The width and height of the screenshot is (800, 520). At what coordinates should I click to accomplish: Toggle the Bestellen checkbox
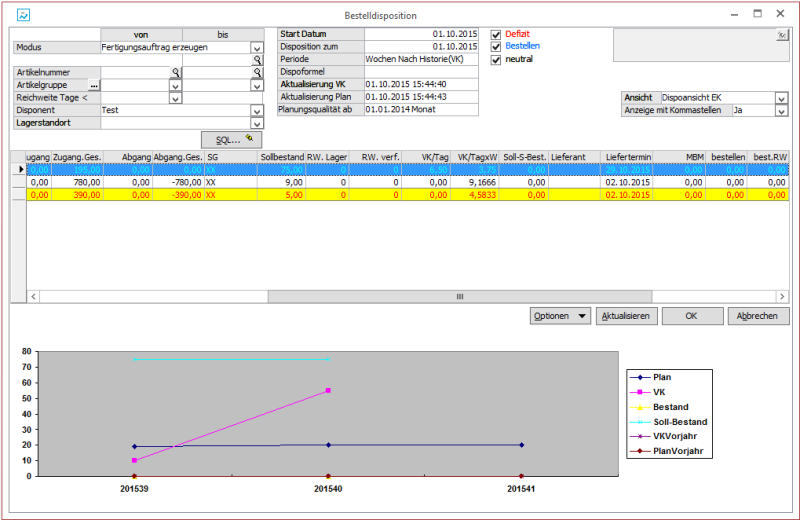pos(496,47)
